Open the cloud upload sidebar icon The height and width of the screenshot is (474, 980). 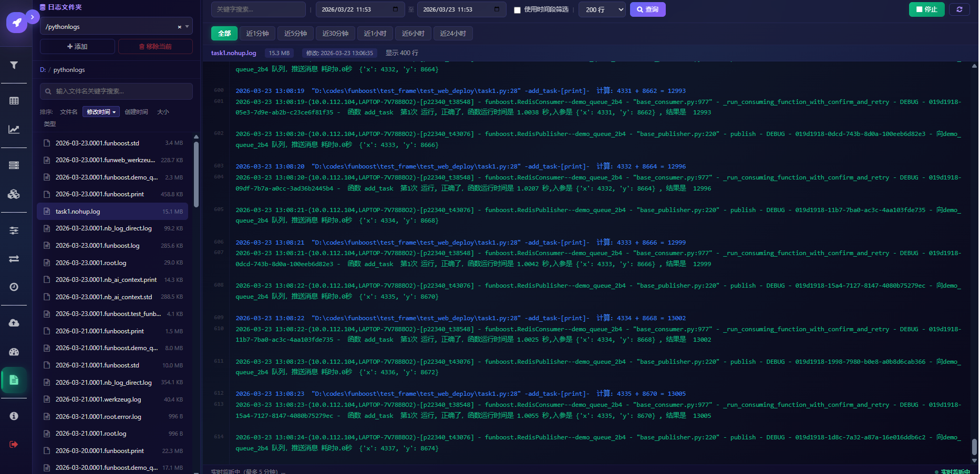click(x=14, y=323)
